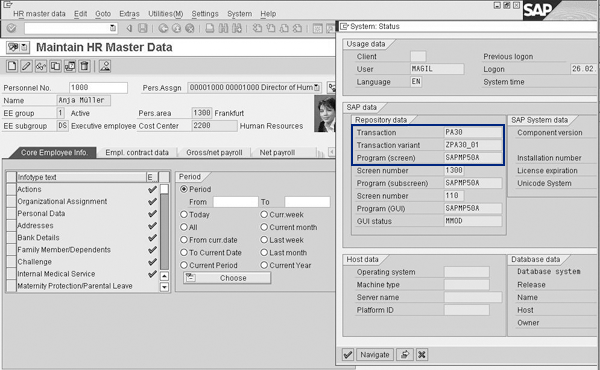This screenshot has height=370, width=600.
Task: Switch to Net payroll tab
Action: [277, 152]
